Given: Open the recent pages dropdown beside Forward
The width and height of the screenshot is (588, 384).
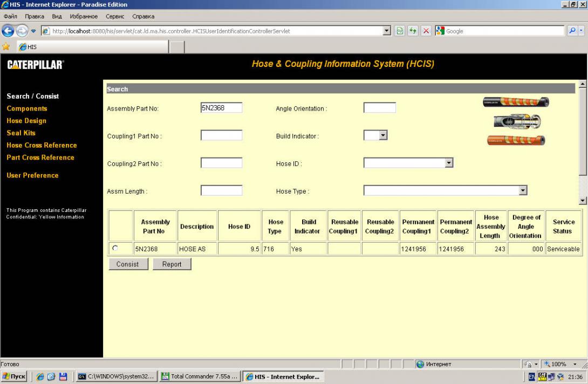Looking at the screenshot, I should (33, 31).
